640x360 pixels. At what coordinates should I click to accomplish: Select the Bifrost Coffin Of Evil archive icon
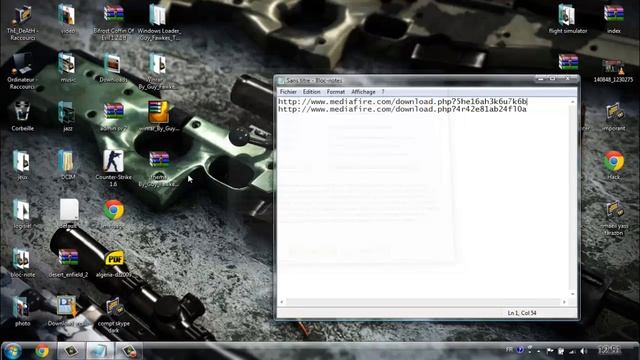tap(113, 22)
